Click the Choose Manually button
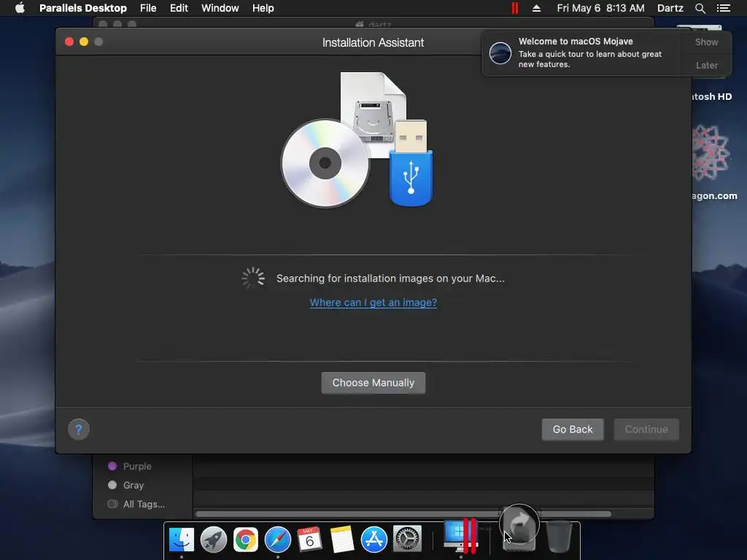Image resolution: width=747 pixels, height=560 pixels. pos(373,383)
